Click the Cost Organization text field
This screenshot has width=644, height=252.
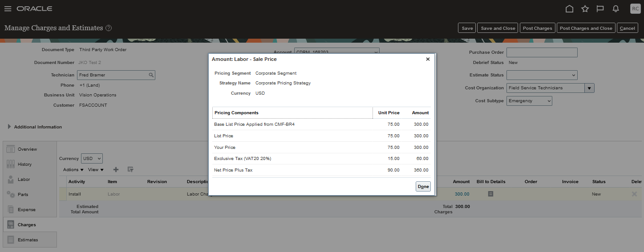click(545, 88)
